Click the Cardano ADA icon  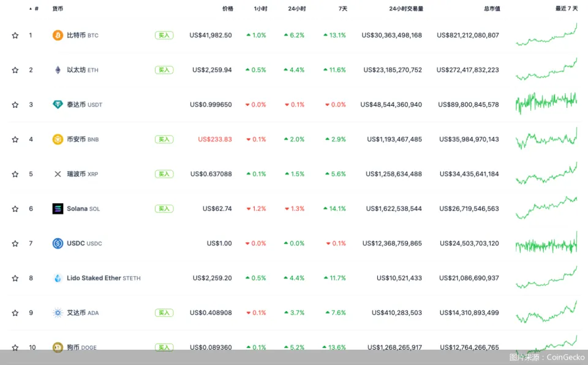tap(58, 313)
